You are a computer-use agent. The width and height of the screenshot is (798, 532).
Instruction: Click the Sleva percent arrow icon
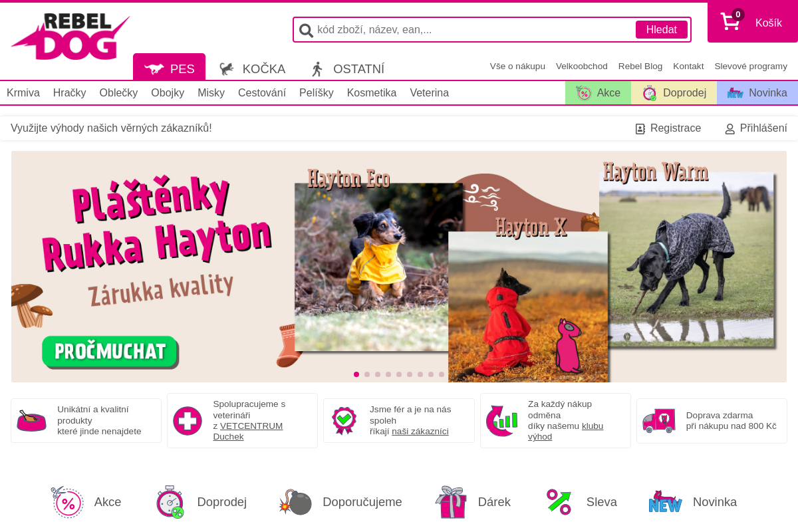(x=559, y=502)
